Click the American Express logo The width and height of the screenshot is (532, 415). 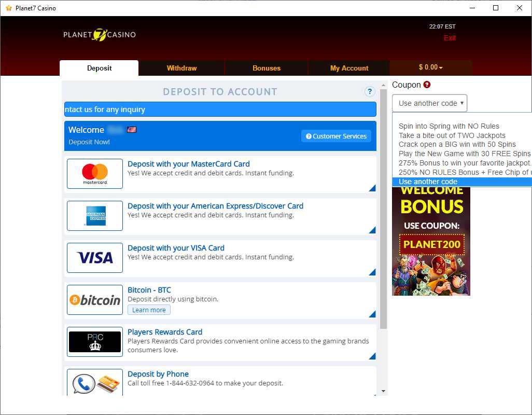[95, 216]
